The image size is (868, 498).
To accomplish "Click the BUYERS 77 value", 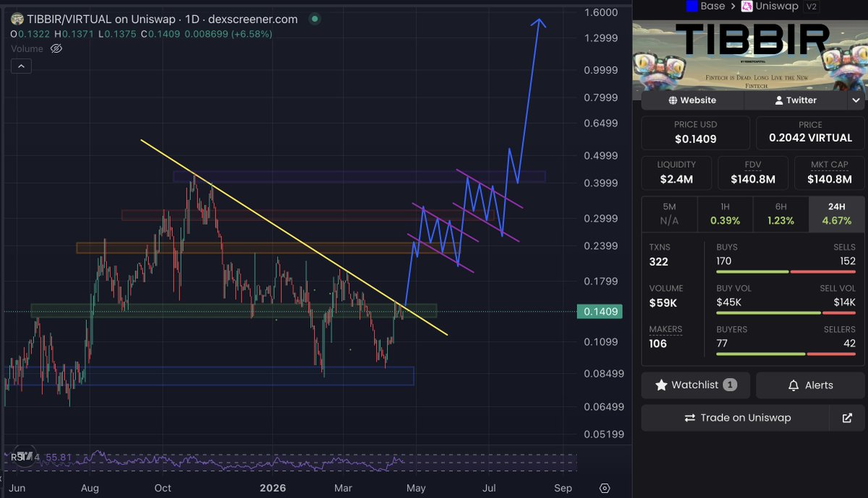I will coord(723,343).
